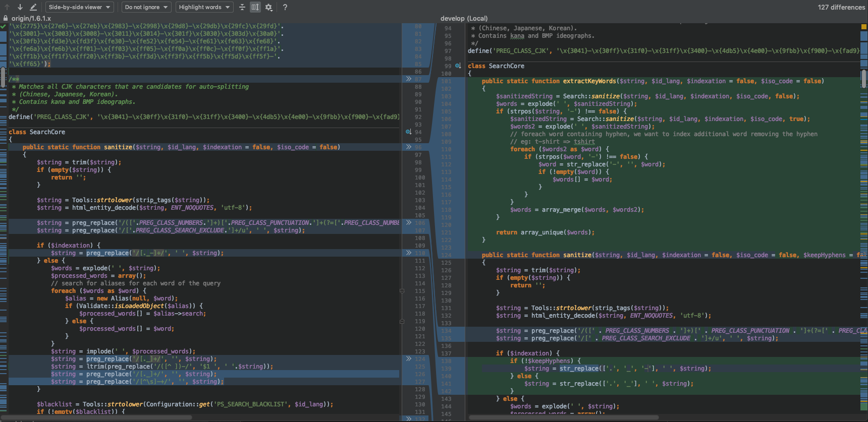Collapse the else block at line 119
This screenshot has height=422, width=868.
coord(402,321)
